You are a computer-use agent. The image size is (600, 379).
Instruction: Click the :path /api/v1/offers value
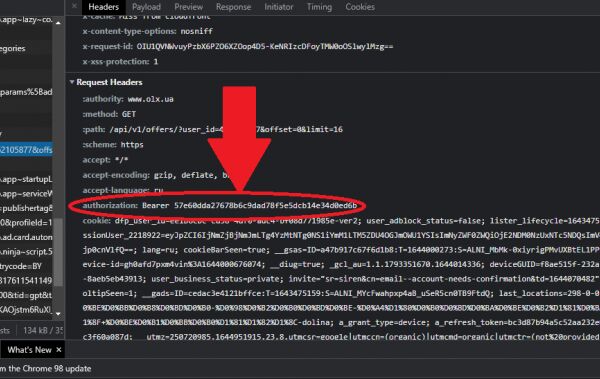pos(226,129)
